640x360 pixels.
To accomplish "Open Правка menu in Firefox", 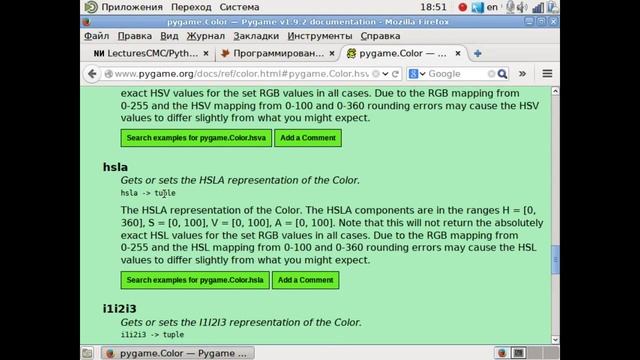I will [x=135, y=36].
